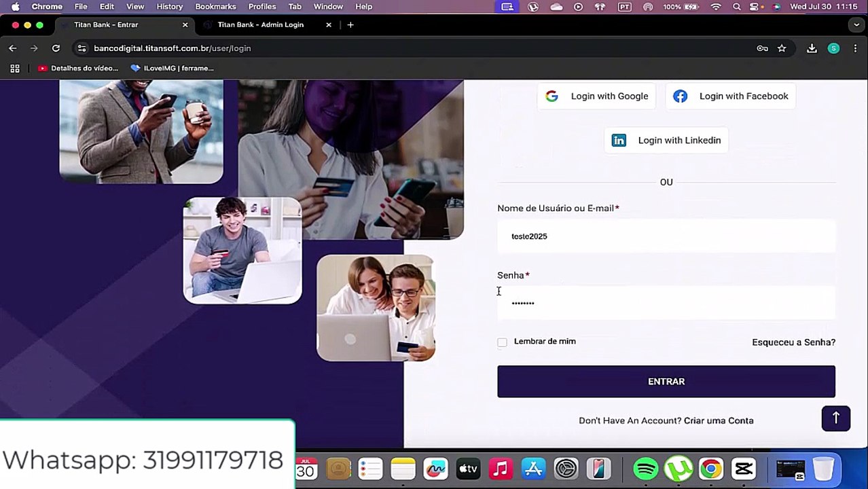Screen dimensions: 868x489
Task: Go back to the previous page
Action: (13, 48)
